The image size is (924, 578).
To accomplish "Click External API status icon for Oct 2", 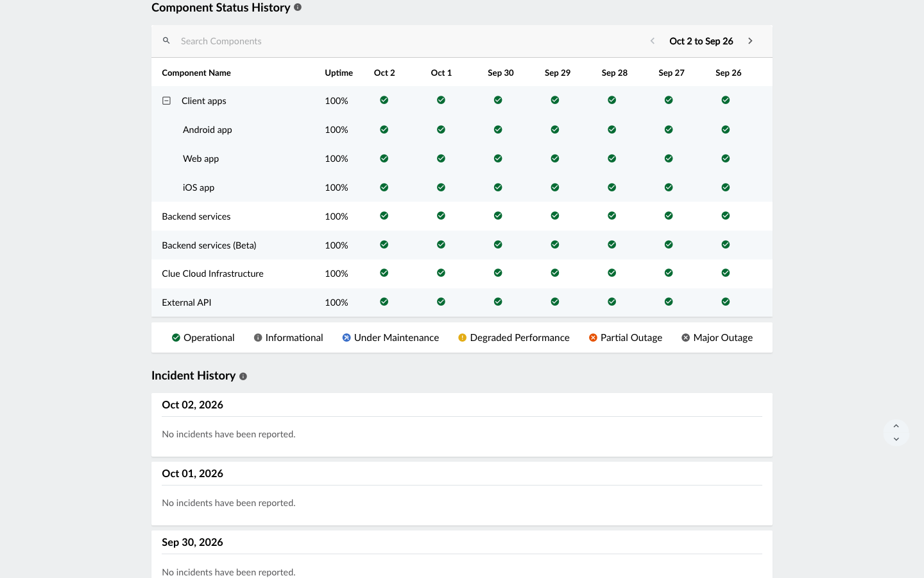I will [384, 302].
